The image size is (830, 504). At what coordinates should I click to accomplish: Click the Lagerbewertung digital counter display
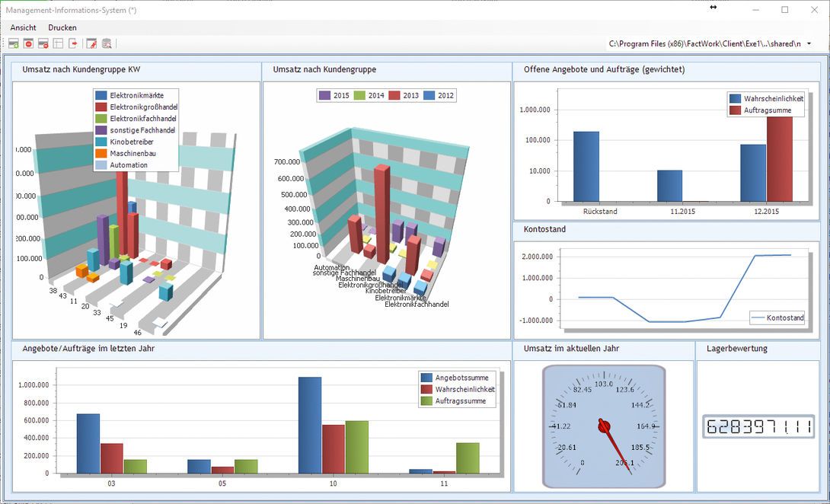click(x=758, y=426)
